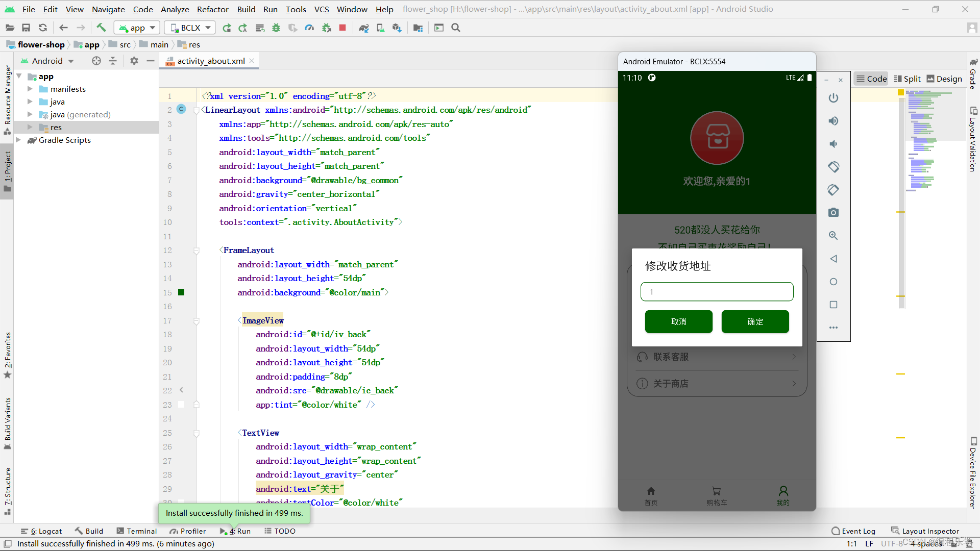Open the Logcat tool window
The width and height of the screenshot is (980, 551).
41,531
